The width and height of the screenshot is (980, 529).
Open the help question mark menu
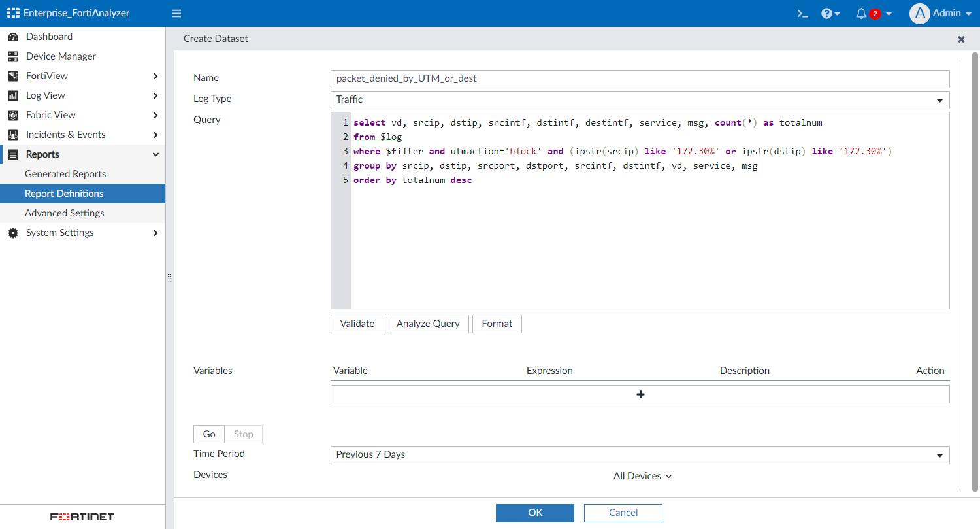pos(827,13)
